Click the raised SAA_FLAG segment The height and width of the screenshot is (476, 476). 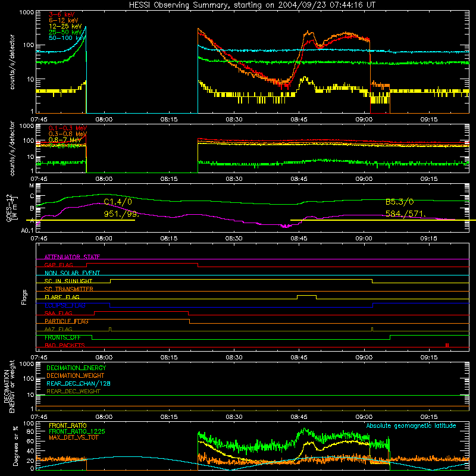tap(141, 312)
